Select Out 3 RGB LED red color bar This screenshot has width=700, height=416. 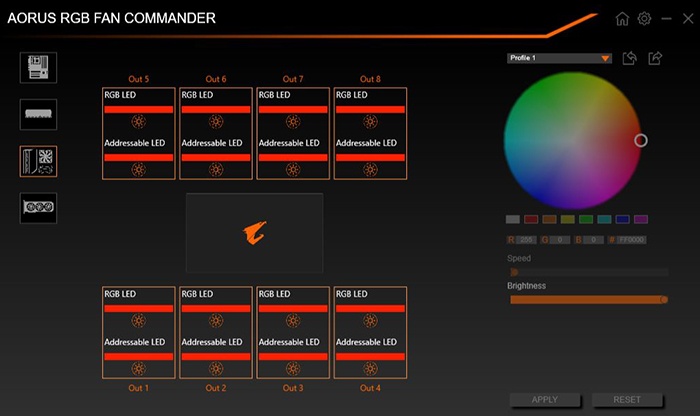293,308
